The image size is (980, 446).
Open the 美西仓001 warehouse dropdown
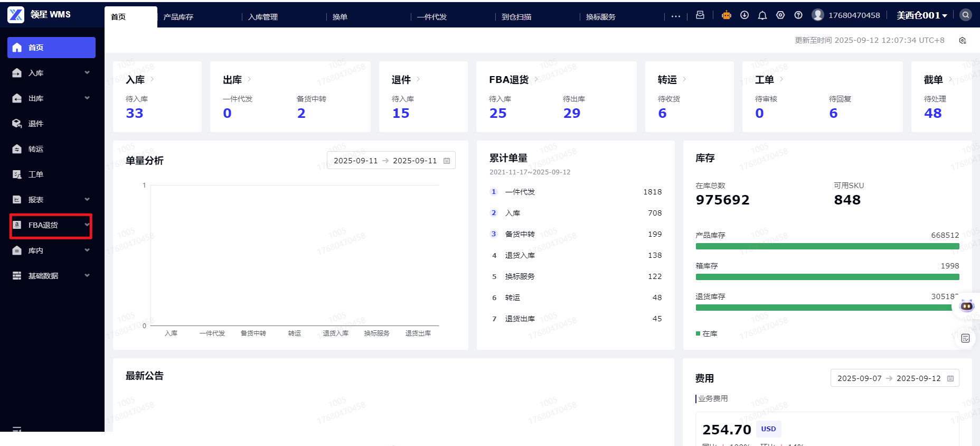pyautogui.click(x=922, y=15)
